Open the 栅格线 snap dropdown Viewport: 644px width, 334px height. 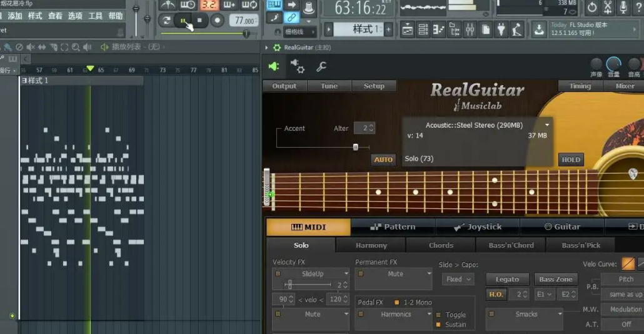(299, 32)
